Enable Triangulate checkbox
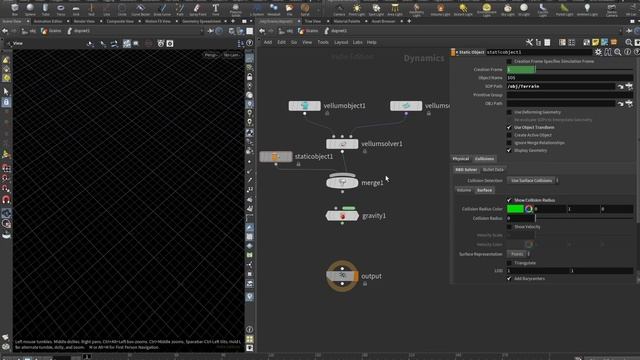The height and width of the screenshot is (360, 640). [509, 263]
